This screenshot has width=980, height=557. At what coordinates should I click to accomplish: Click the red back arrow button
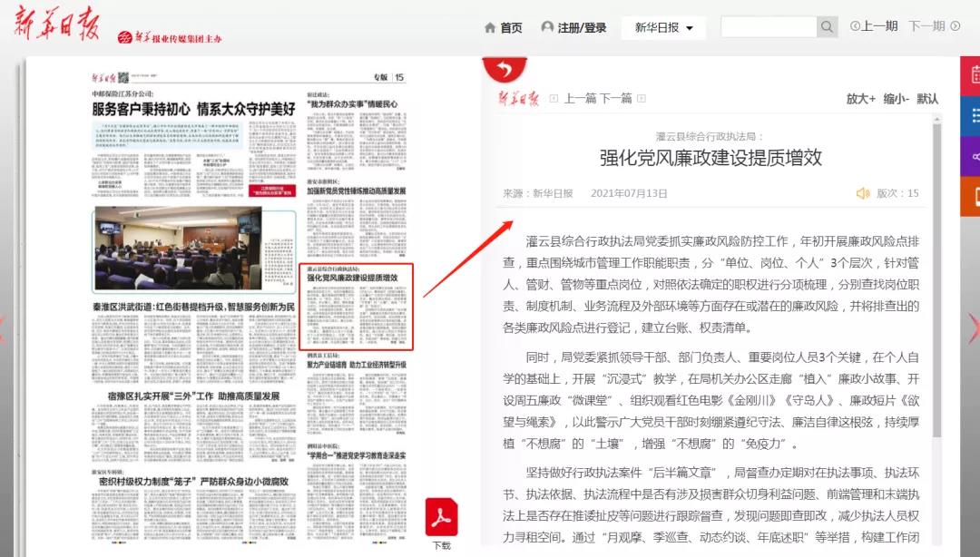505,70
